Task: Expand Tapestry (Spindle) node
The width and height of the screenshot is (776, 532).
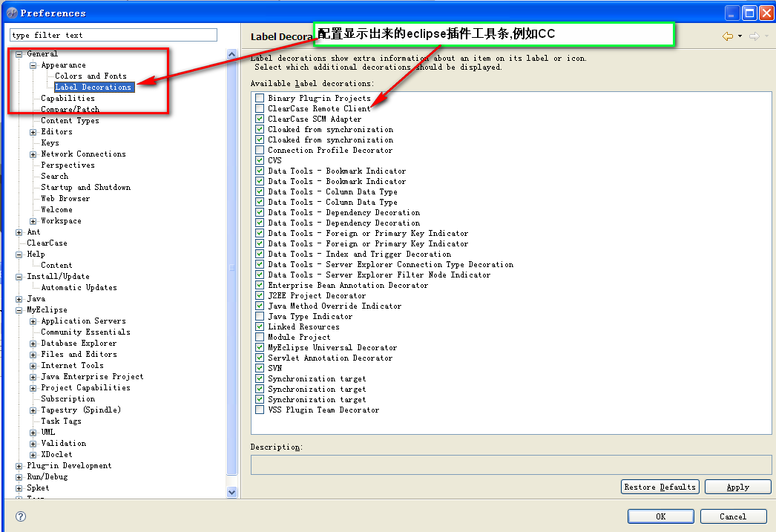Action: click(x=33, y=410)
